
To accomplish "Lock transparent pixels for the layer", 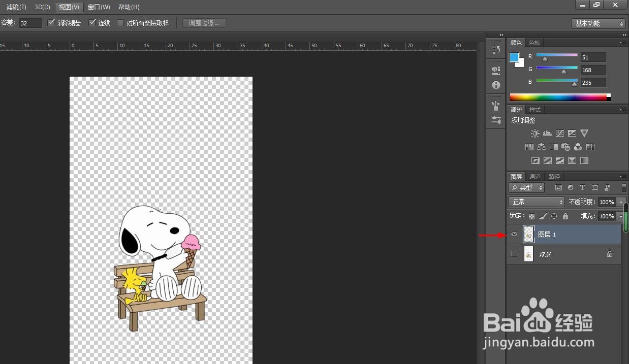I will pos(532,216).
